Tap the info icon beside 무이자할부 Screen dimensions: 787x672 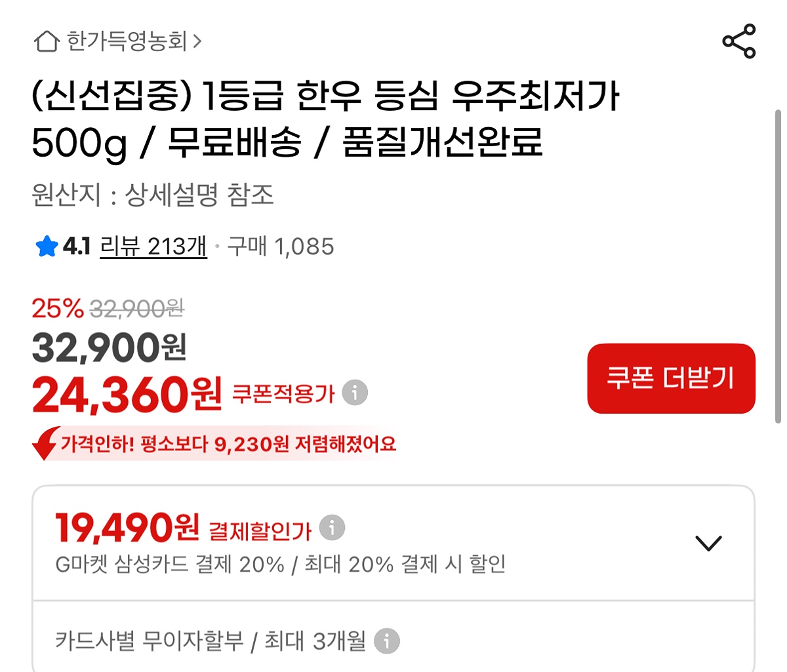pos(387,641)
